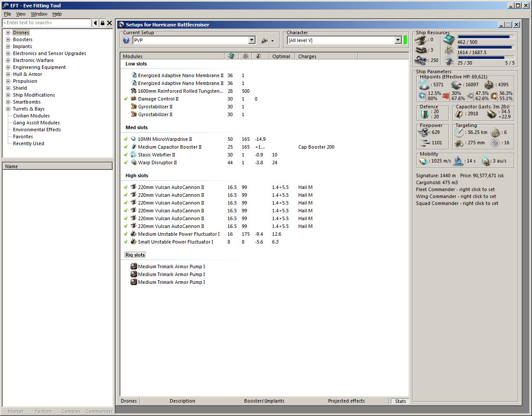Click the back arrow icon beside search box
Viewport: 532px width, 416px height.
point(95,23)
